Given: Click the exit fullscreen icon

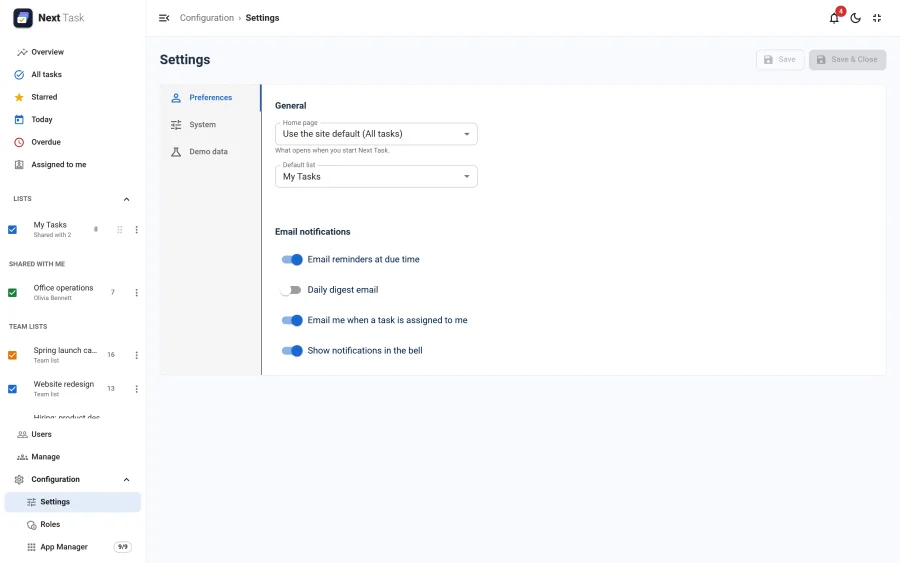Looking at the screenshot, I should point(876,18).
